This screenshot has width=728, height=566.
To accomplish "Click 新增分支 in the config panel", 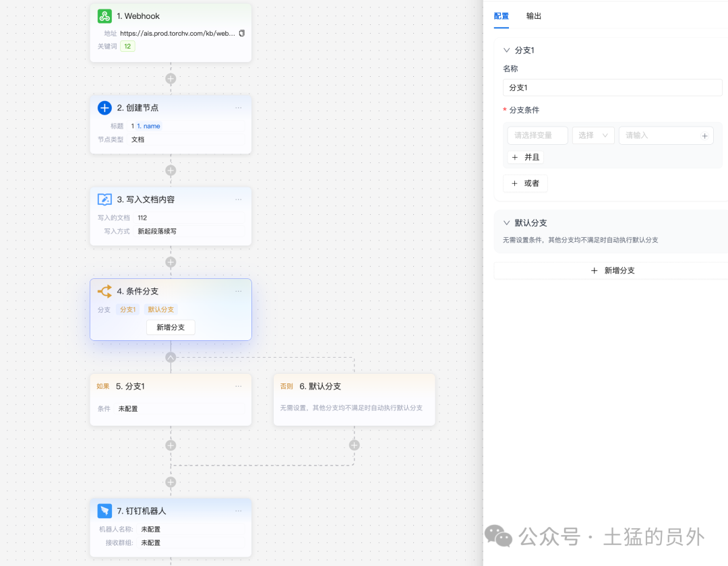I will tap(612, 270).
